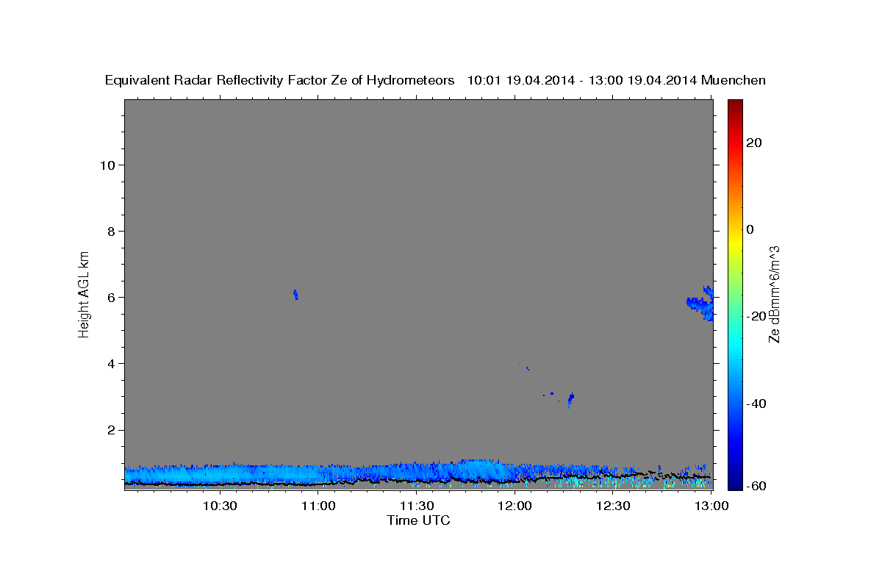
Task: Click the height tick label '4'
Action: [x=111, y=363]
